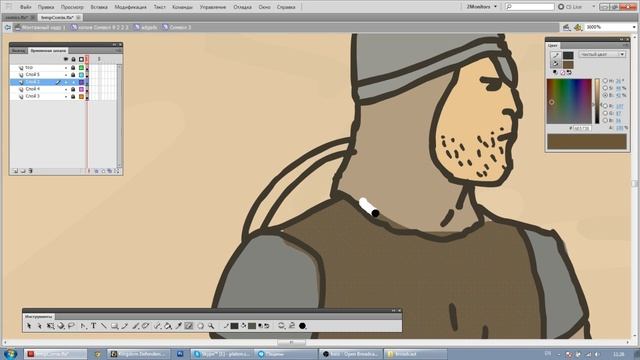This screenshot has height=360, width=640.
Task: Click fill color swatch in Color panel
Action: tap(568, 64)
